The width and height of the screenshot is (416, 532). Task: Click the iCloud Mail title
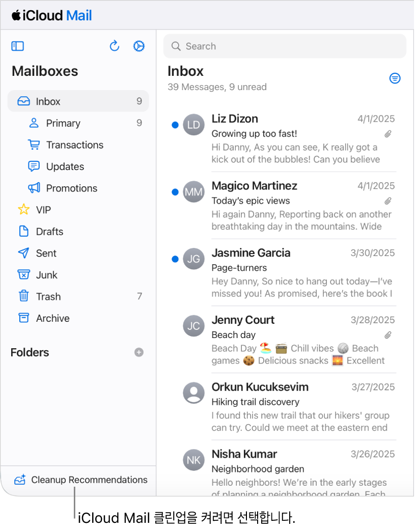click(51, 16)
